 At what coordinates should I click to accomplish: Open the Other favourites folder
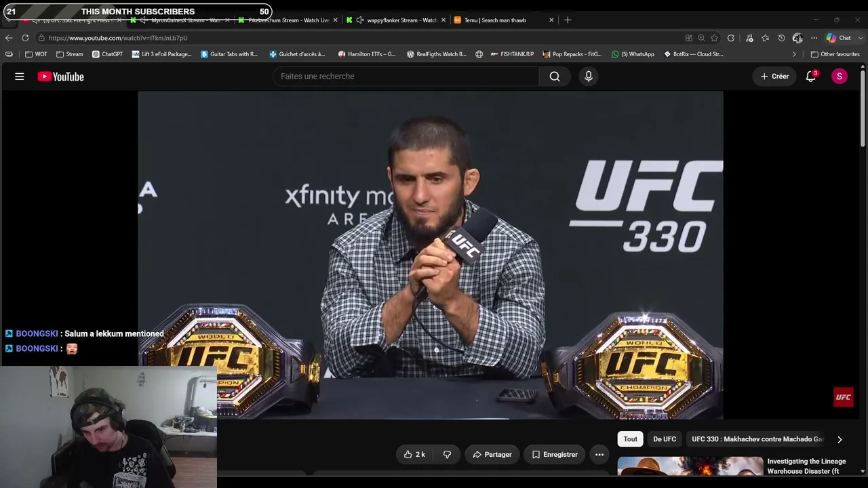pyautogui.click(x=835, y=54)
